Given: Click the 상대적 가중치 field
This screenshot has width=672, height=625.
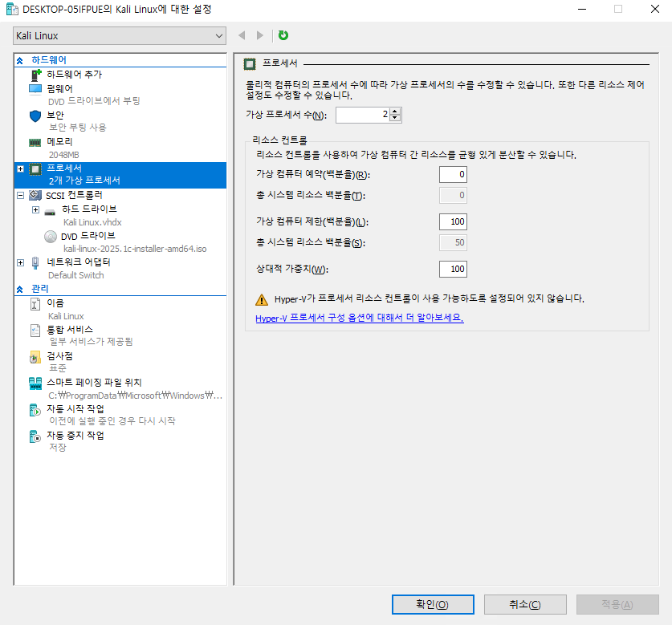Looking at the screenshot, I should coord(453,269).
